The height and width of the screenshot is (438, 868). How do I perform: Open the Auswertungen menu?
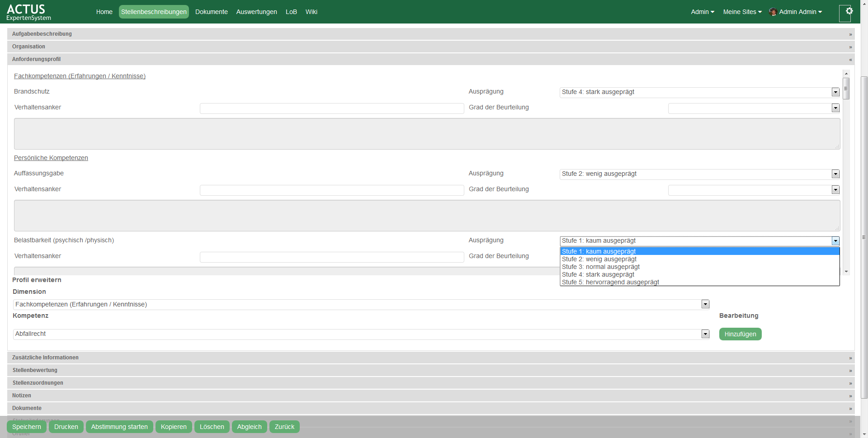(256, 12)
